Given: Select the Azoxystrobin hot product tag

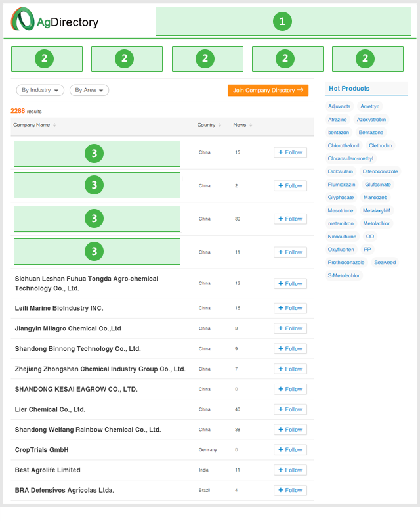Looking at the screenshot, I should [x=371, y=120].
